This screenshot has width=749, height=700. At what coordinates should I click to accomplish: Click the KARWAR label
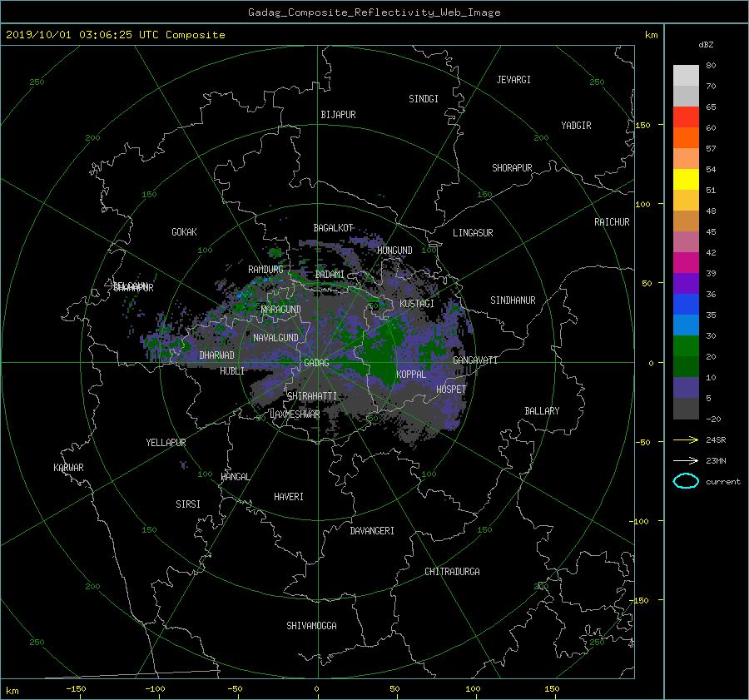[x=68, y=467]
